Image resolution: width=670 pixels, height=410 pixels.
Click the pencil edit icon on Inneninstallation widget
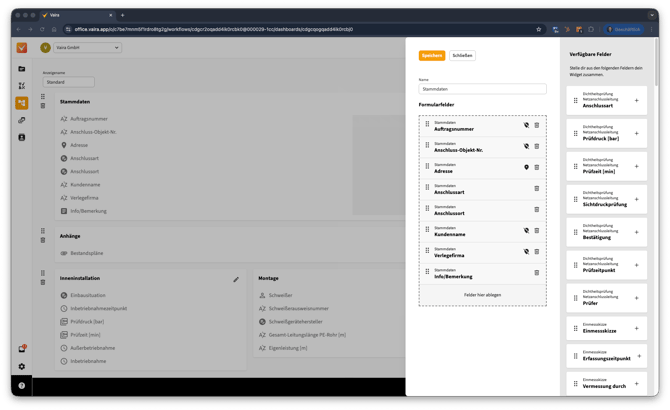click(236, 279)
